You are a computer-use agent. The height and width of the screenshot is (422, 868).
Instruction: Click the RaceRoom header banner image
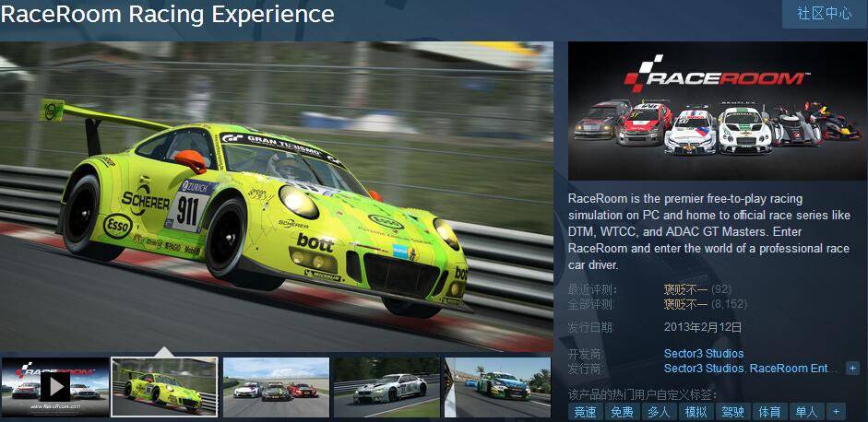[x=718, y=111]
